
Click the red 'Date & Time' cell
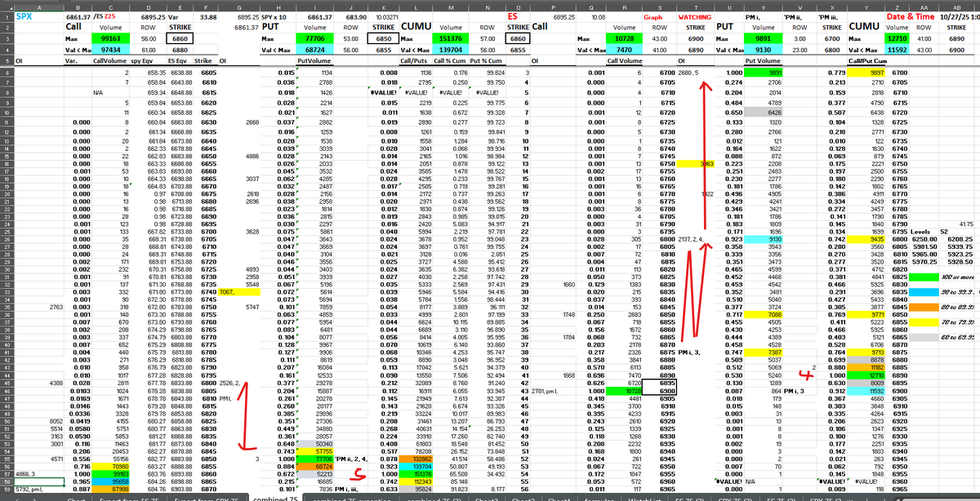click(911, 16)
